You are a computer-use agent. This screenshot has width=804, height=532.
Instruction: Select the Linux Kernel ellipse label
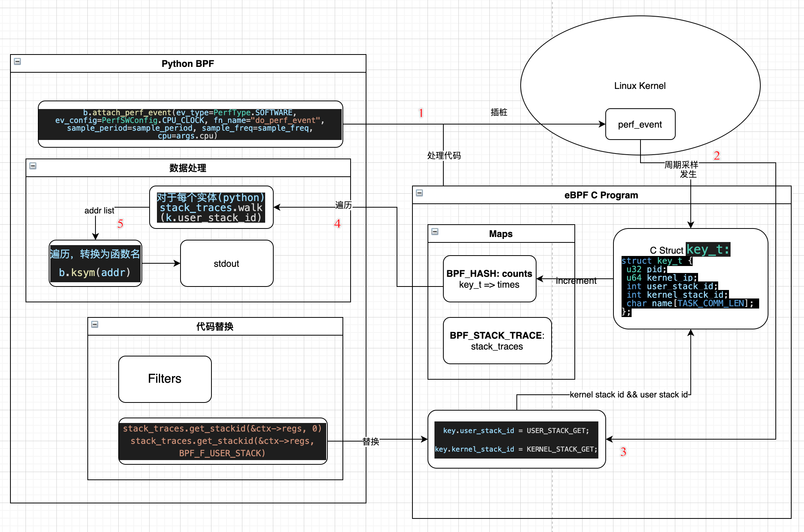[640, 86]
